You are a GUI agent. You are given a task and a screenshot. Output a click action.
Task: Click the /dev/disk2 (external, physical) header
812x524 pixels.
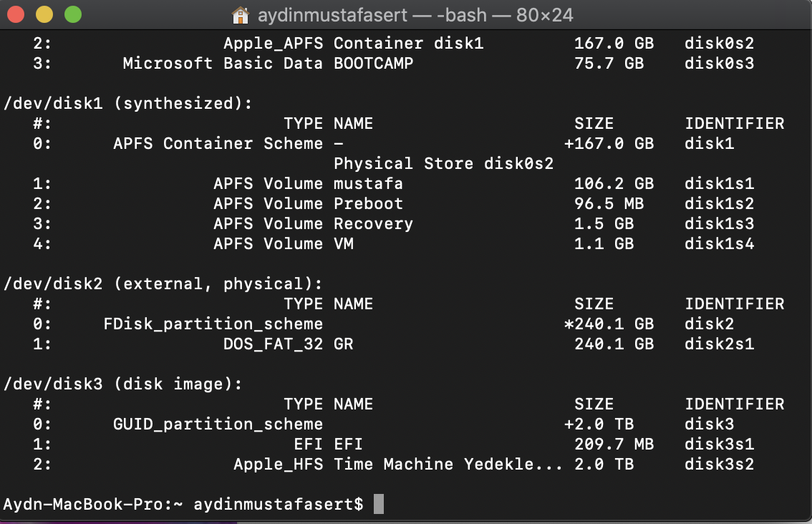point(163,283)
